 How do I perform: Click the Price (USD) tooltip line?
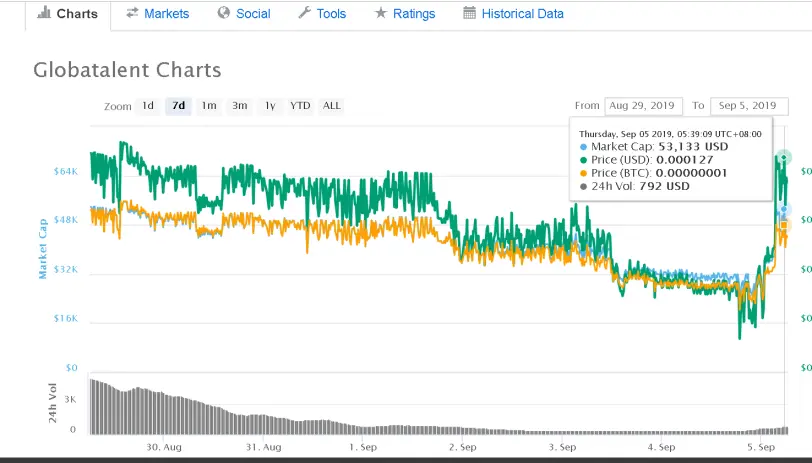click(647, 160)
